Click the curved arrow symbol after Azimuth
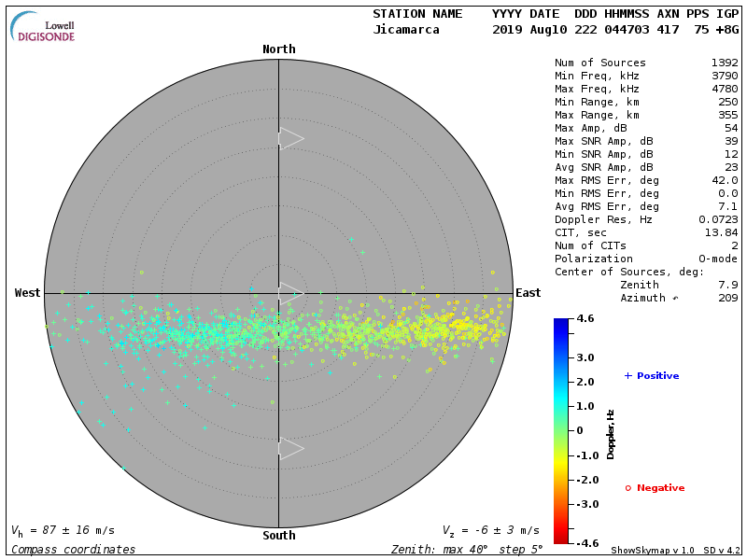 pyautogui.click(x=676, y=298)
